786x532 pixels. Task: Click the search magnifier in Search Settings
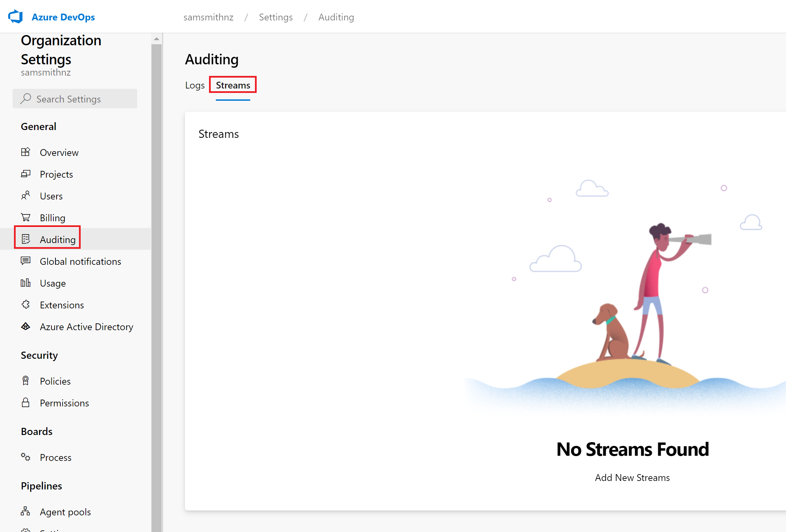coord(26,99)
